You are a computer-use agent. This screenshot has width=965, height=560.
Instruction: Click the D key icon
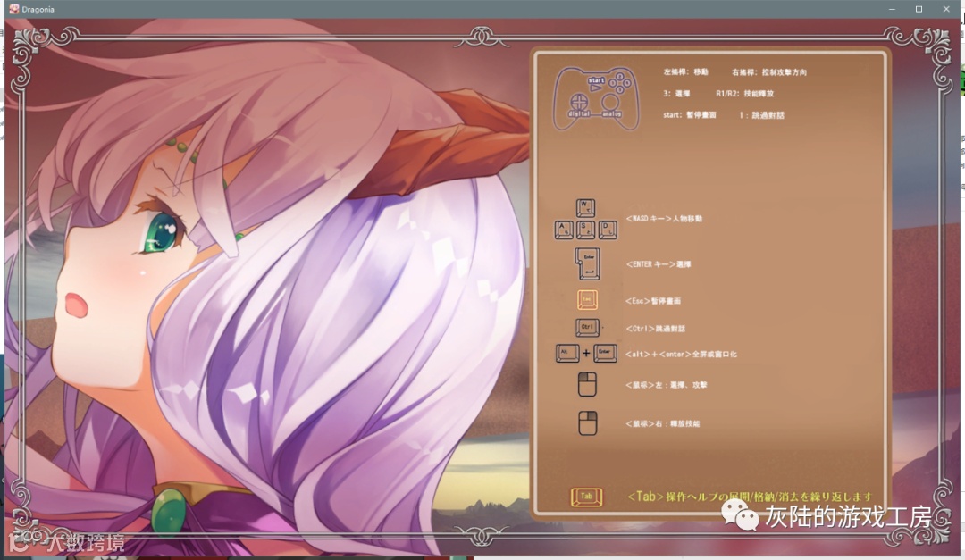tap(608, 230)
